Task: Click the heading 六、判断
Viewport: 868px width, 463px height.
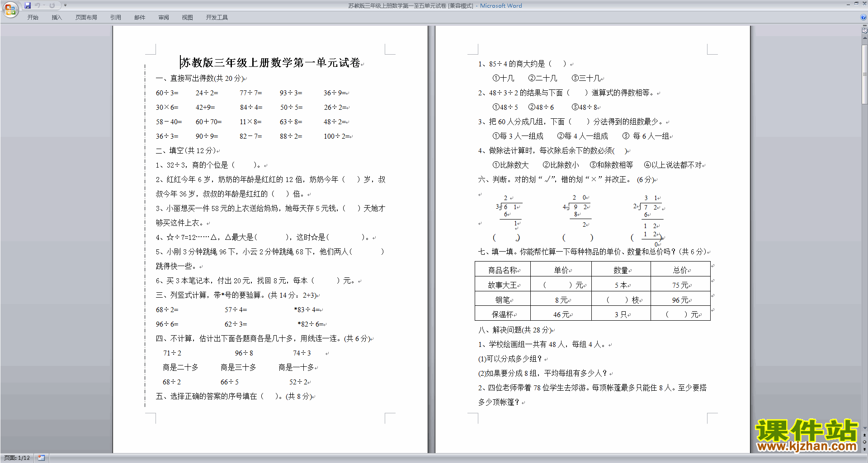Action: coord(492,180)
